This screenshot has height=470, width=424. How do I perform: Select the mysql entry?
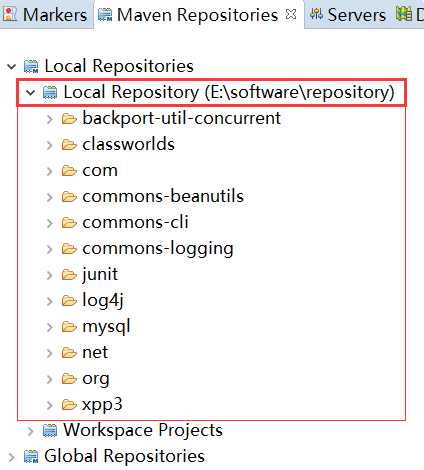(106, 327)
